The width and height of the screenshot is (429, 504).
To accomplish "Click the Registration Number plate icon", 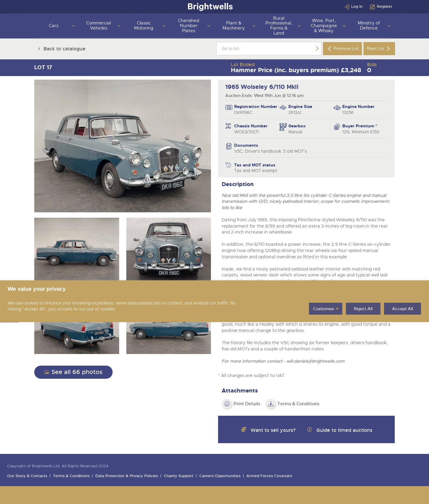I will (229, 107).
